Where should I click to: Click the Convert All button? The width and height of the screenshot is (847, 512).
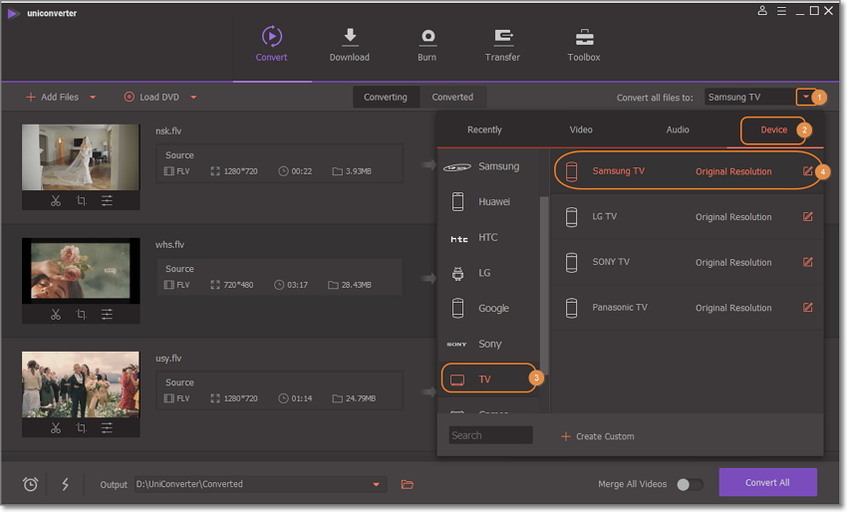click(768, 482)
